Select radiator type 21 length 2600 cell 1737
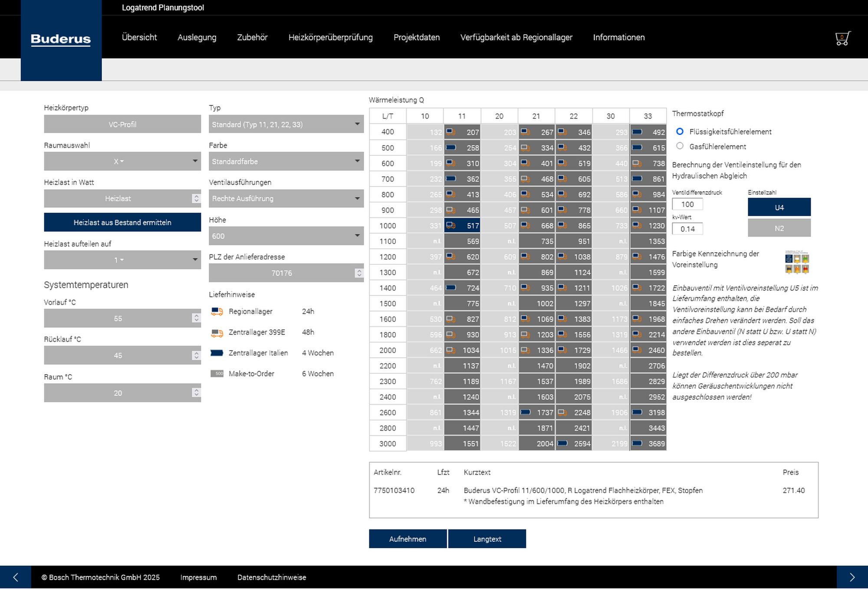 tap(536, 412)
